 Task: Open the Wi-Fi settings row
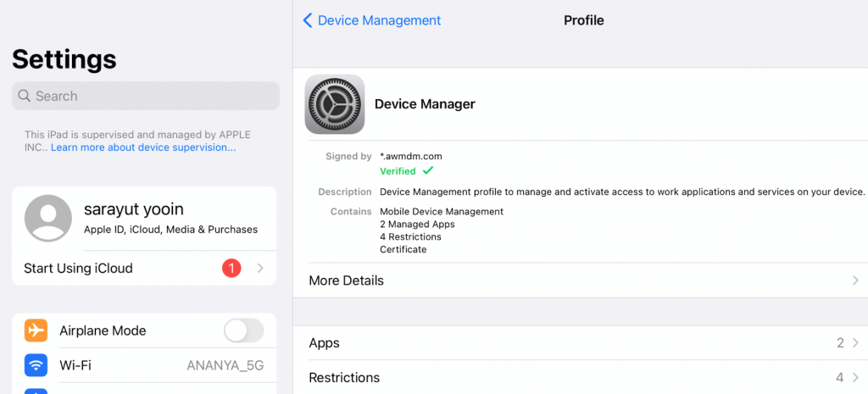(x=144, y=365)
